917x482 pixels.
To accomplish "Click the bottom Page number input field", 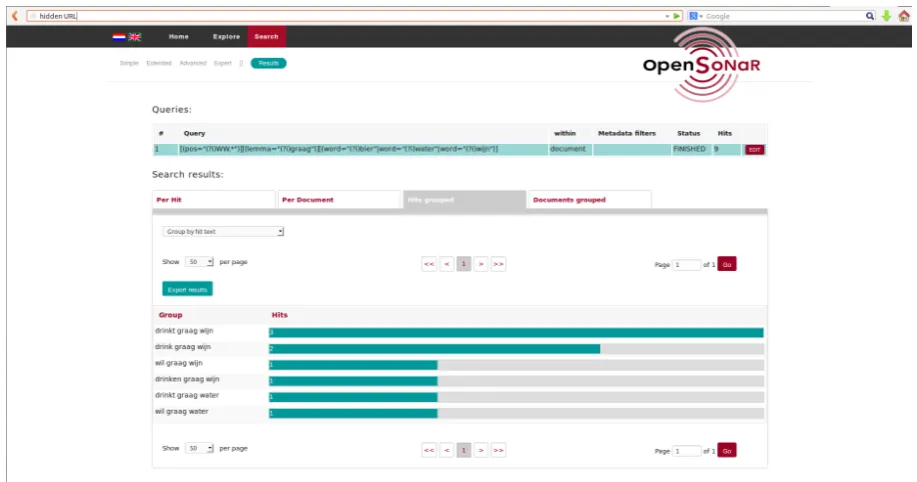I will click(686, 451).
